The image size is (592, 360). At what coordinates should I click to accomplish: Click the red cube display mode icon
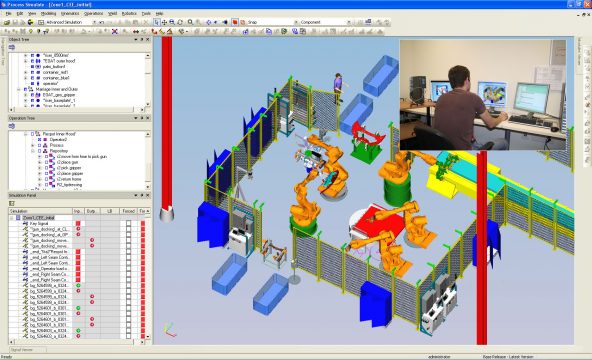click(x=235, y=22)
